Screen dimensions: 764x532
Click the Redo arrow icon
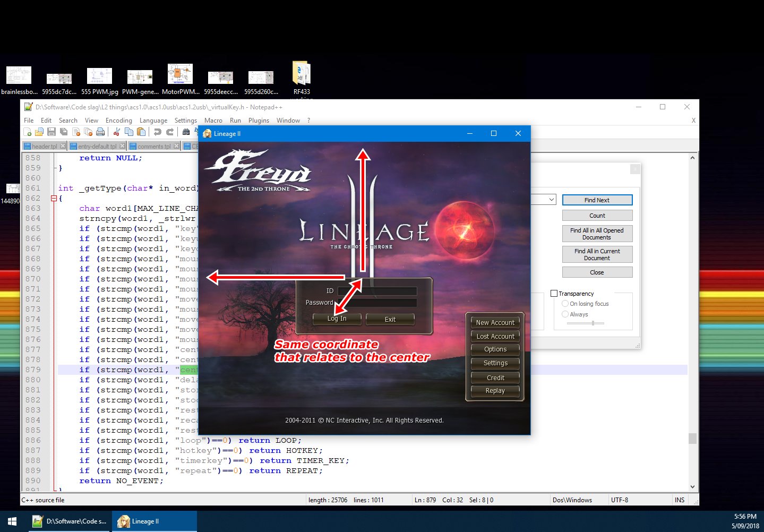pyautogui.click(x=169, y=132)
